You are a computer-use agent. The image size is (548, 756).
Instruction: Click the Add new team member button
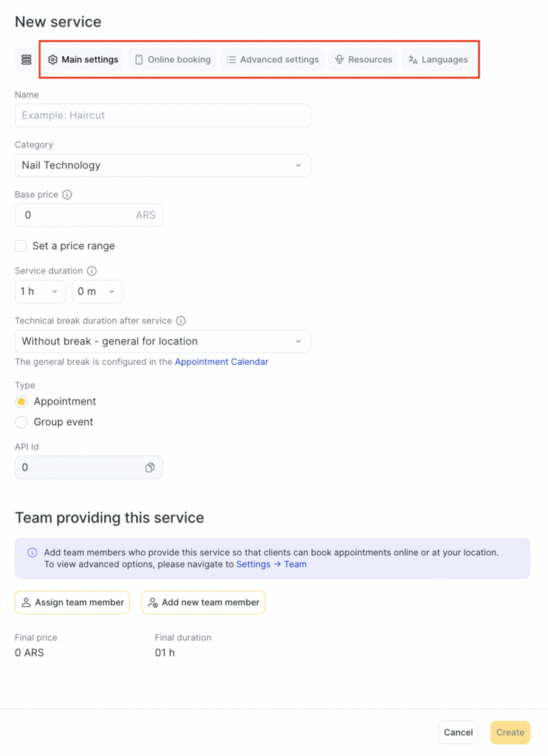tap(203, 602)
